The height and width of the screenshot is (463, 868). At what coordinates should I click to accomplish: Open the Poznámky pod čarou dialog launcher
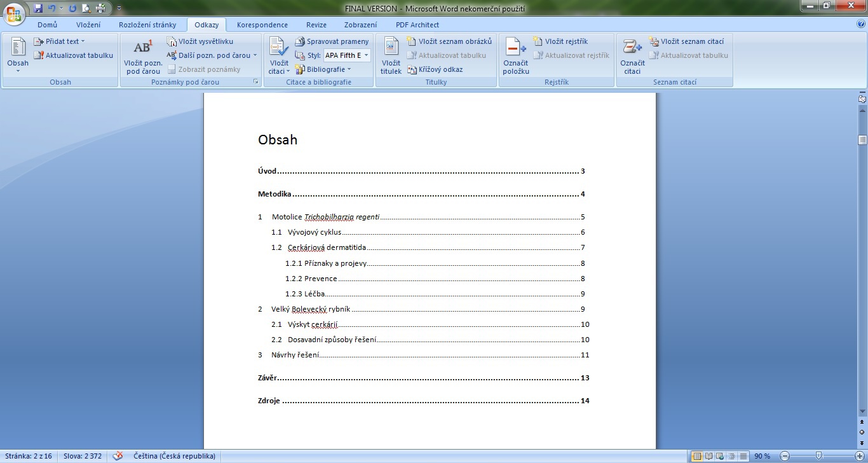click(x=256, y=82)
